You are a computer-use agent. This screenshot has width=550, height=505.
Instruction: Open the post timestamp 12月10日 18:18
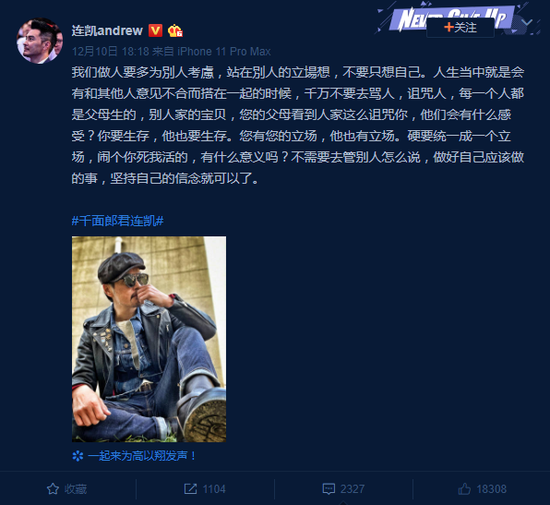coord(110,52)
